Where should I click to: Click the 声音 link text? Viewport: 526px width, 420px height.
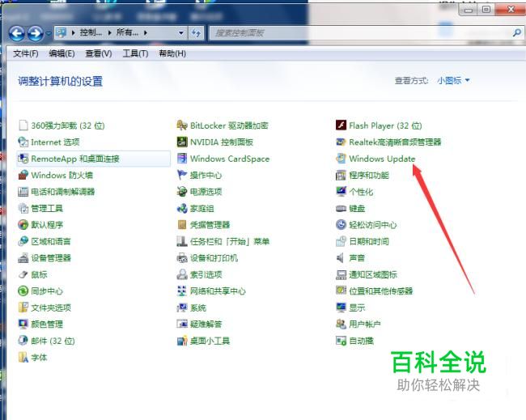(x=357, y=258)
